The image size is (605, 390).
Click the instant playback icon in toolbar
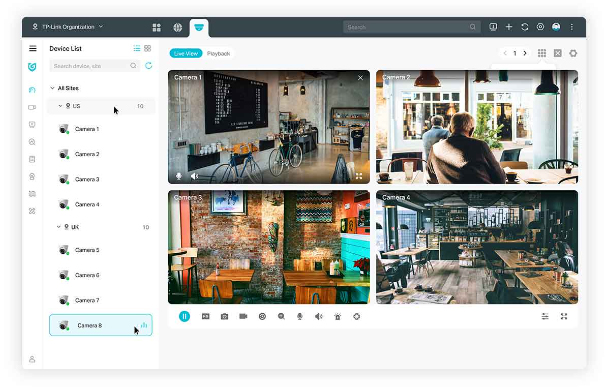tap(206, 316)
